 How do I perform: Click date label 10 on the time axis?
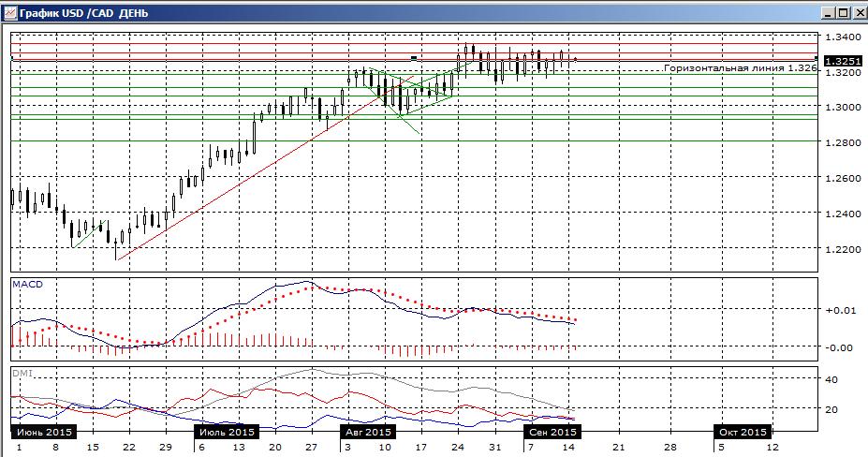(x=385, y=447)
